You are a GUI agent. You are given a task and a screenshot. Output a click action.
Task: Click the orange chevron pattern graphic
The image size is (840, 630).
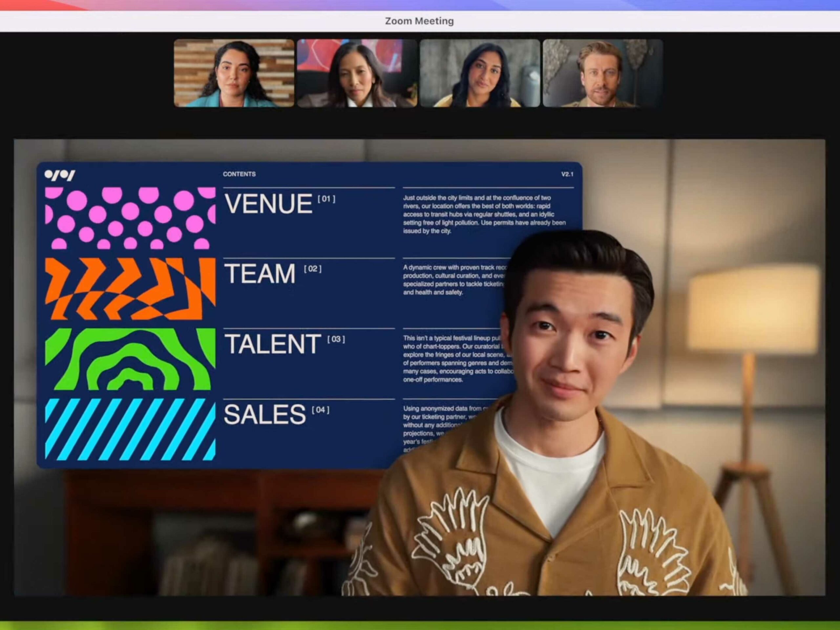[130, 289]
